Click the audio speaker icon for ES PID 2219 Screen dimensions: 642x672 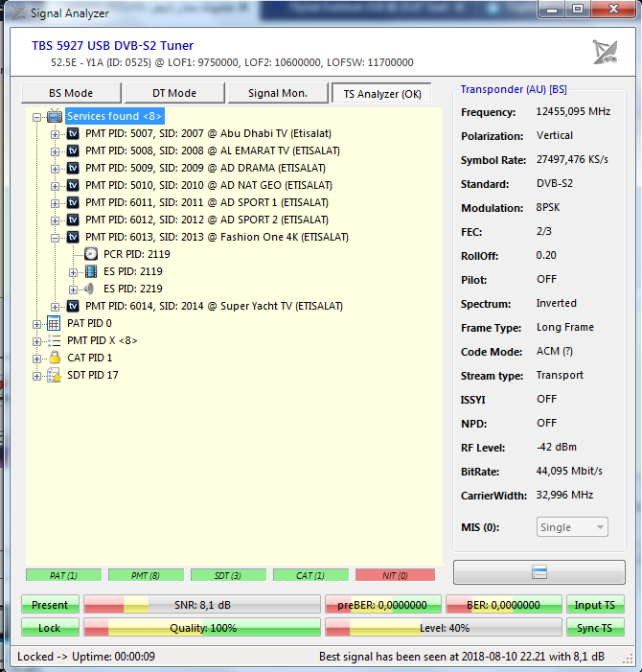[x=91, y=289]
